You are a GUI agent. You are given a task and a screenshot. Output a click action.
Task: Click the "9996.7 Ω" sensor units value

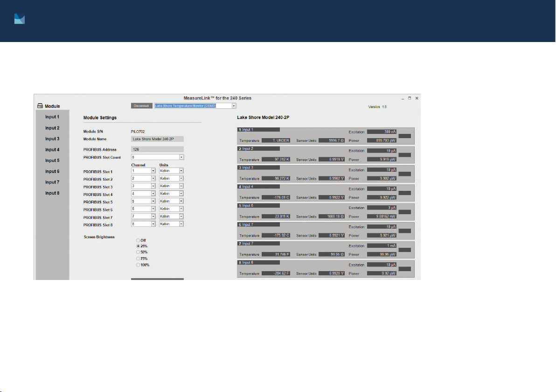(x=332, y=140)
